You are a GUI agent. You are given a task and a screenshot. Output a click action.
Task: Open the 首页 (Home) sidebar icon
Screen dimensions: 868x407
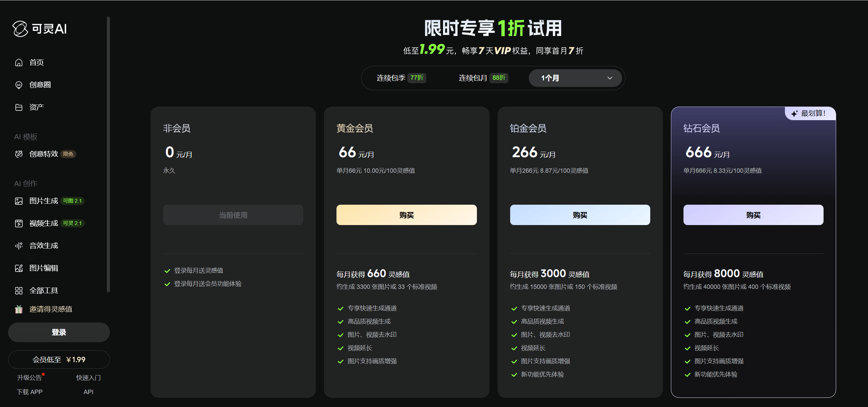point(36,62)
